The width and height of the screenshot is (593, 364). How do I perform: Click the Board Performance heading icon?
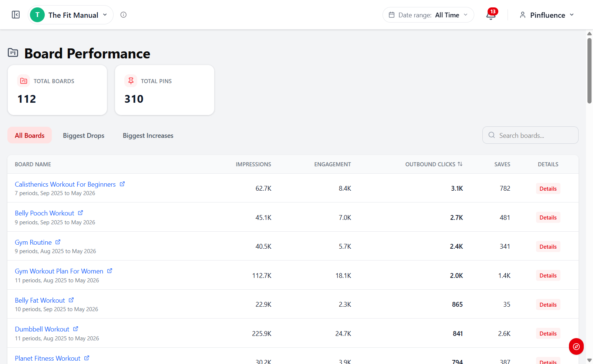pos(13,53)
